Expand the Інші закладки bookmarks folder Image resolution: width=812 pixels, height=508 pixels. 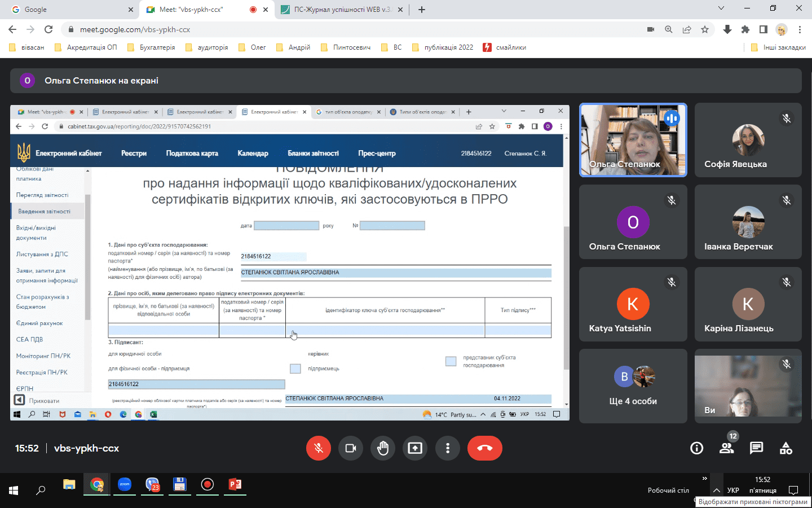778,47
